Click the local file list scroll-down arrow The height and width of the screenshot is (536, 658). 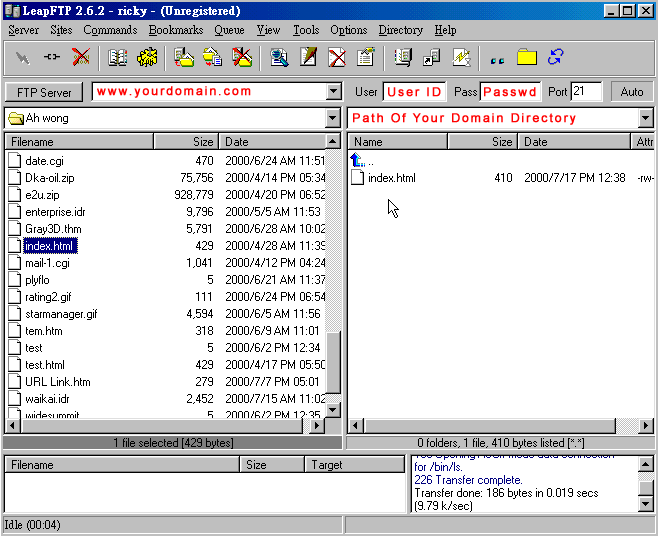point(333,410)
